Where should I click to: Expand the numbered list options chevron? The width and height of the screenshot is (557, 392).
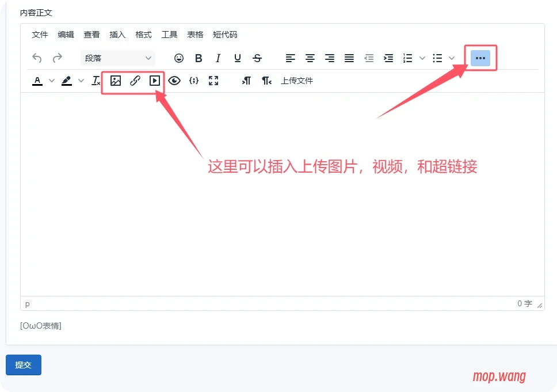[x=422, y=58]
